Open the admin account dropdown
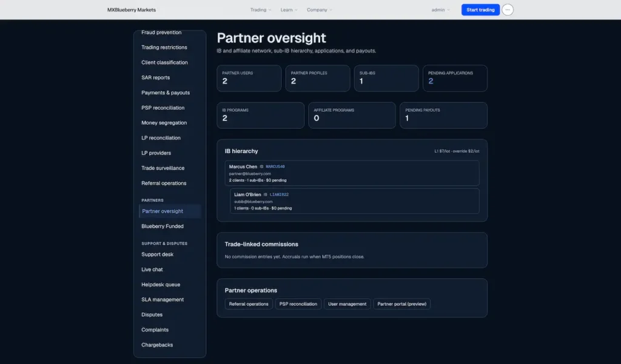 pos(440,10)
